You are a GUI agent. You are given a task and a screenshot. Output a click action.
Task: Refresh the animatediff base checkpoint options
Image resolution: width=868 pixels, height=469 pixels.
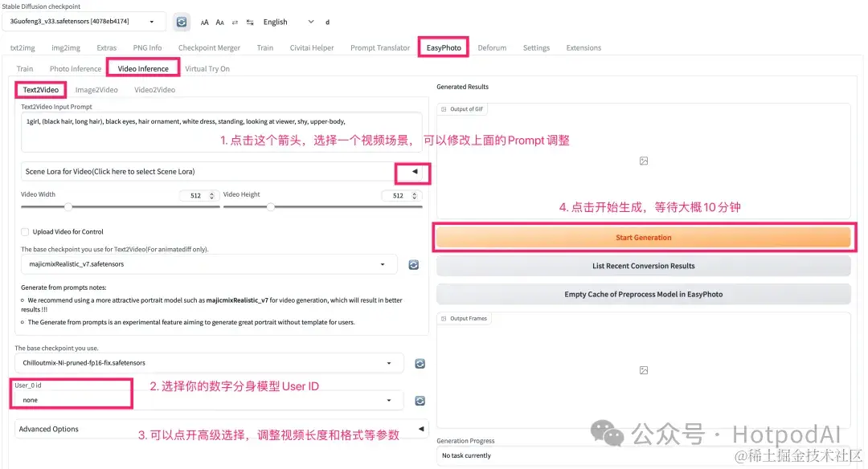(413, 263)
